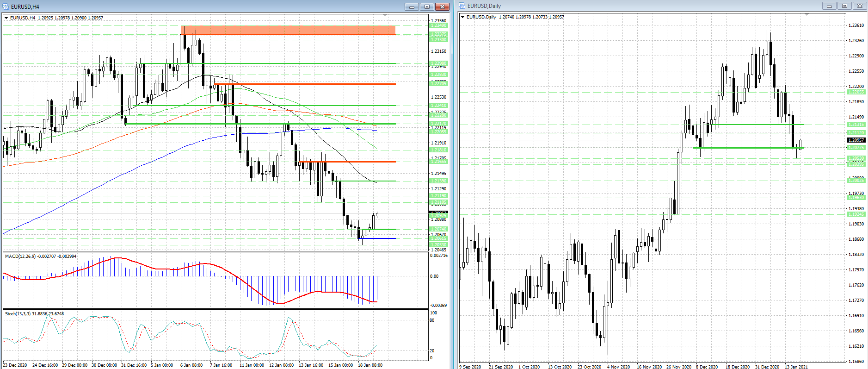This screenshot has height=369, width=868.
Task: Open the arrow dropdown beside EURUSD,Daily label
Action: 463,17
